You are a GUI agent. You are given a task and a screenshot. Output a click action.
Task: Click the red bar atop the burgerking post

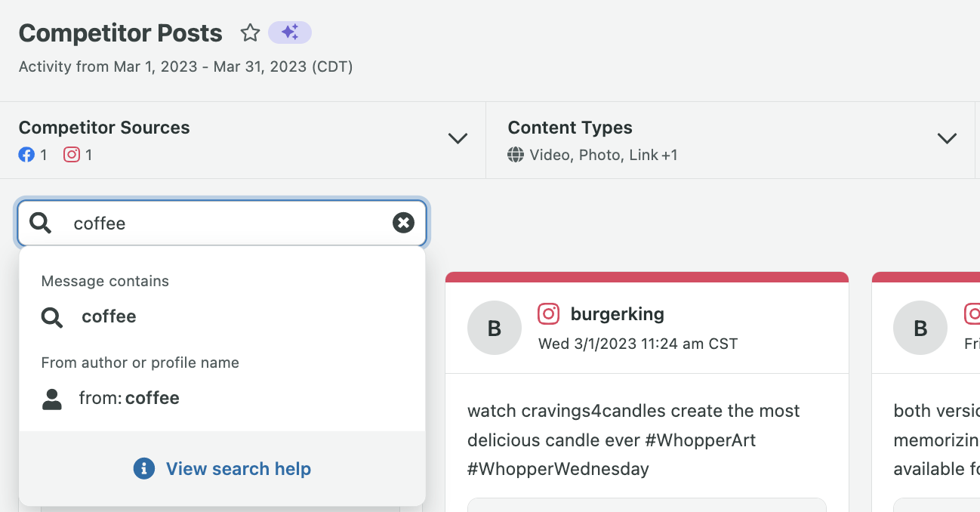coord(647,276)
